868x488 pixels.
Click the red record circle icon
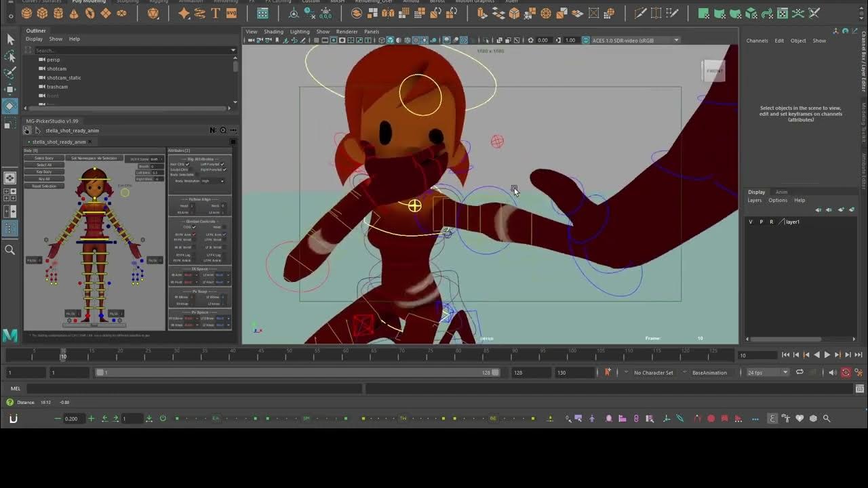(x=711, y=418)
